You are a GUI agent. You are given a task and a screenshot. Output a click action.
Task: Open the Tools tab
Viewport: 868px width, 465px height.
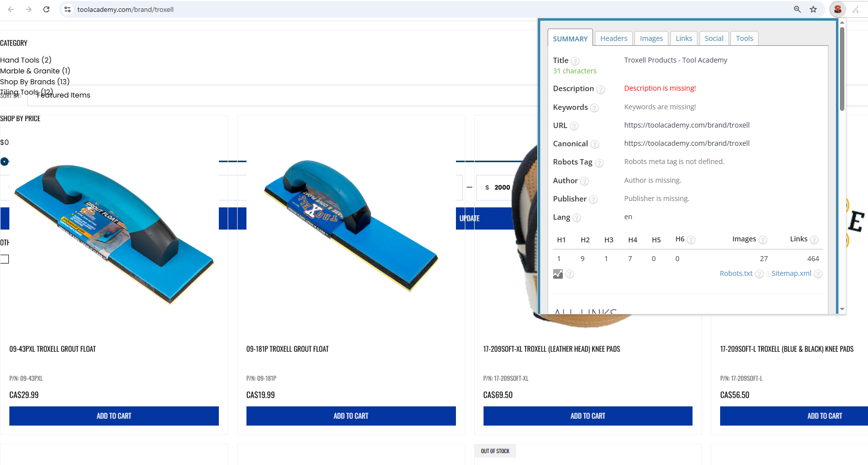click(745, 38)
